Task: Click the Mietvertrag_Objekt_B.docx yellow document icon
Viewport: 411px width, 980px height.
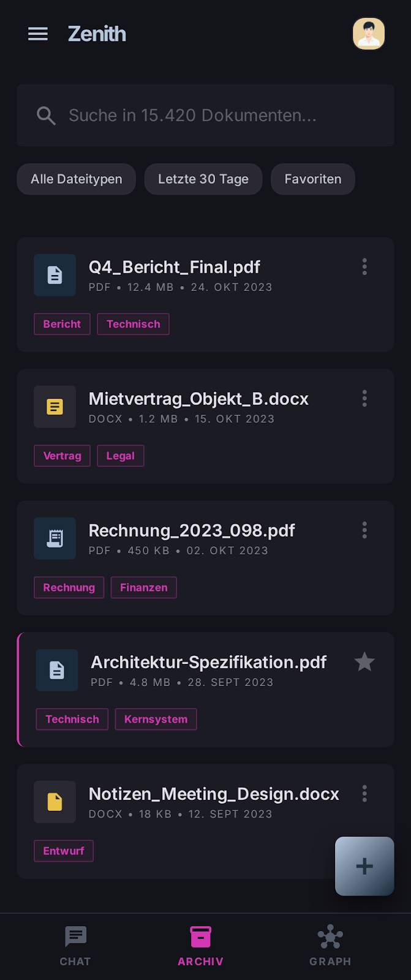Action: 55,407
